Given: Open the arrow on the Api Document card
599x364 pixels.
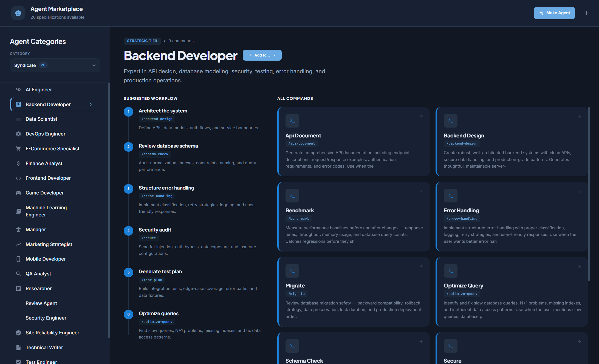Looking at the screenshot, I should (x=421, y=116).
